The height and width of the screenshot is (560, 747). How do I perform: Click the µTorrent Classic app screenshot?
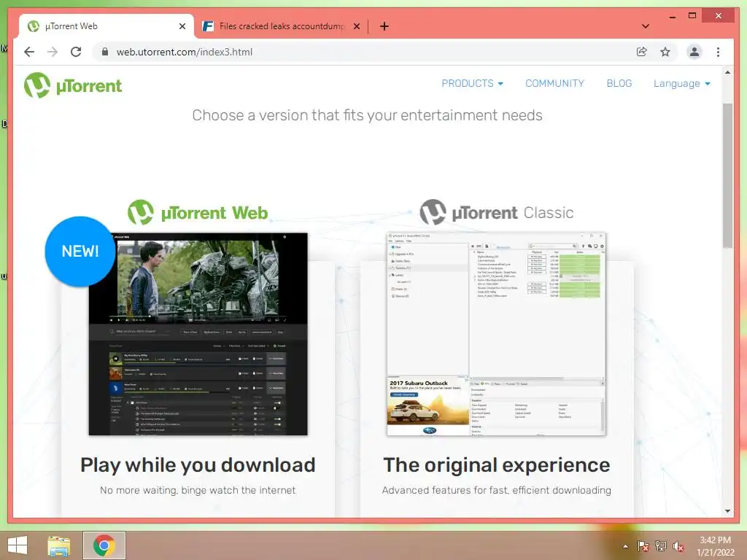[x=496, y=334]
